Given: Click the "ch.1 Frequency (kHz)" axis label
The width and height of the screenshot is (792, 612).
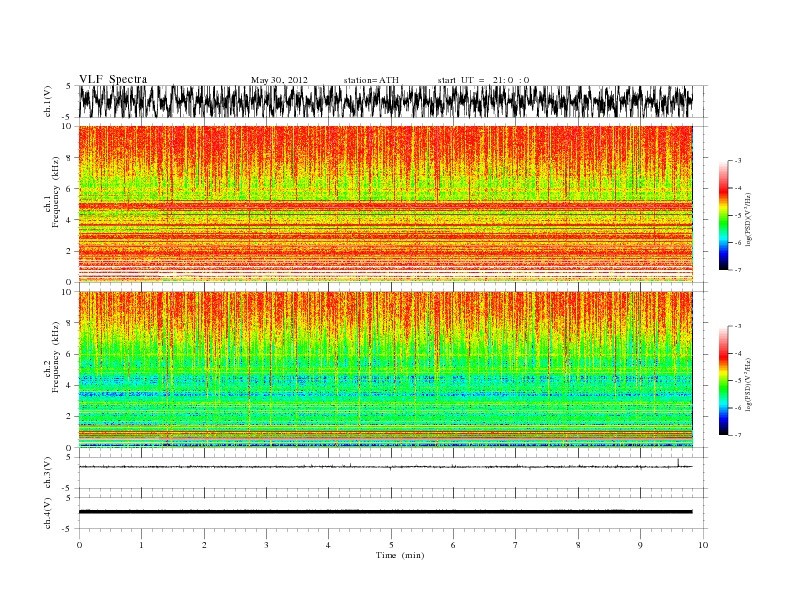Looking at the screenshot, I should tap(51, 192).
